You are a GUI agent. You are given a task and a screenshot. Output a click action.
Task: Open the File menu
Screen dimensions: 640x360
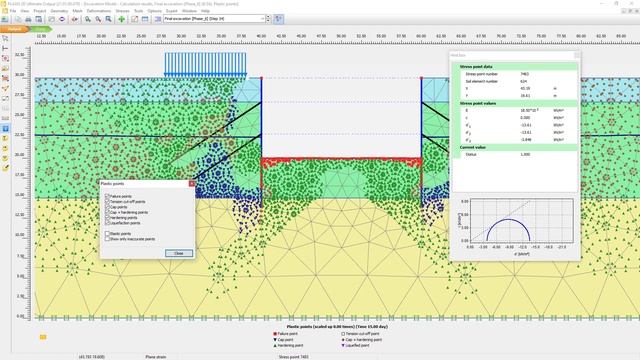(x=13, y=11)
